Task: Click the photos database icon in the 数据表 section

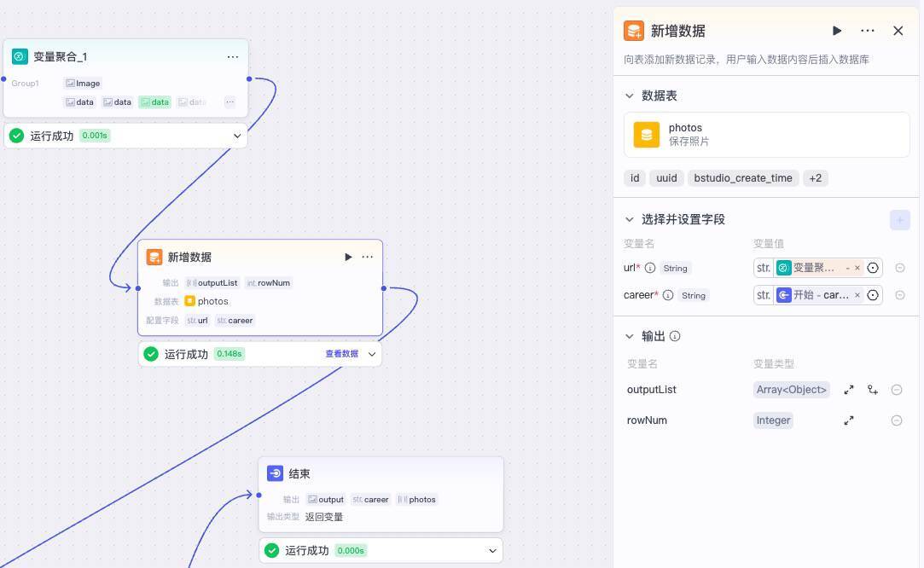Action: pos(647,134)
